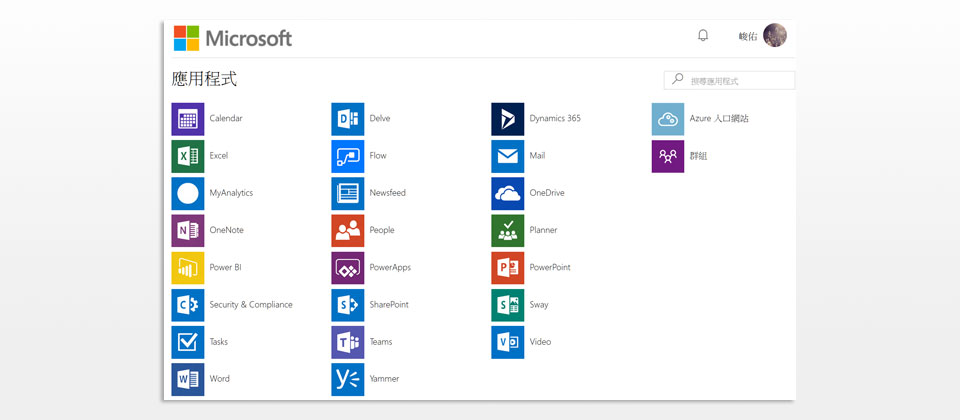Click the Flow app icon
This screenshot has width=960, height=420.
coord(348,156)
